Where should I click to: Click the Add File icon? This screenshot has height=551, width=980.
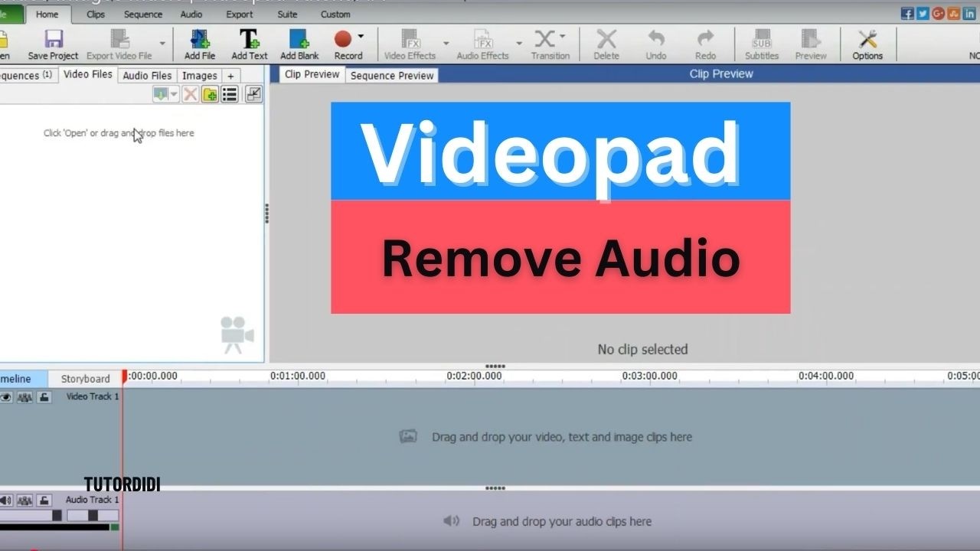pyautogui.click(x=200, y=40)
